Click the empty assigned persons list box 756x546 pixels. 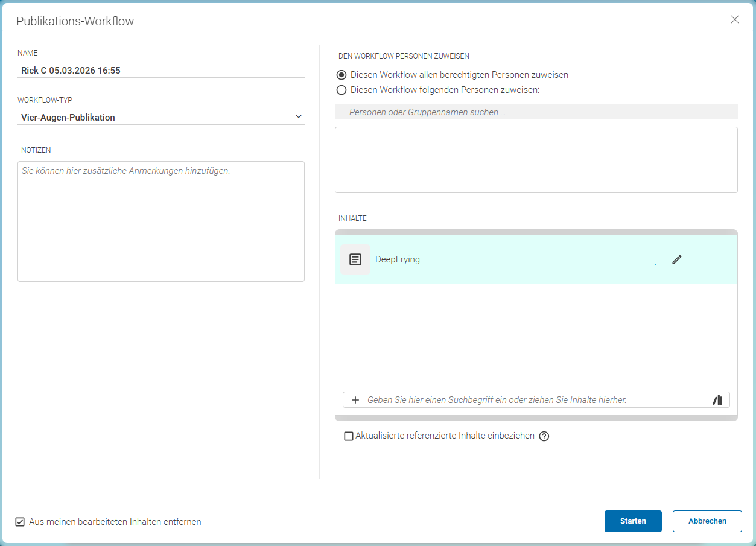coord(536,160)
